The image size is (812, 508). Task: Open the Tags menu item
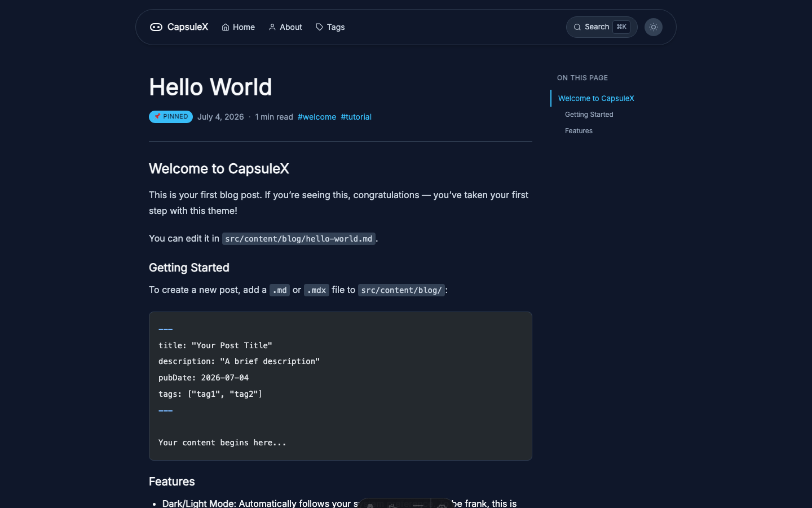(330, 27)
